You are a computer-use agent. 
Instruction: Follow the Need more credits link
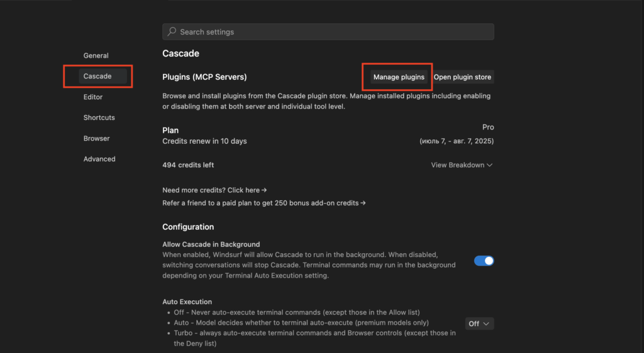(x=214, y=190)
